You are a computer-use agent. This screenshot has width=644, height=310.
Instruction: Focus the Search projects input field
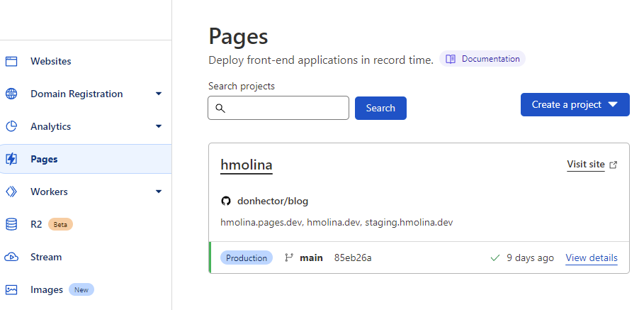tap(278, 108)
